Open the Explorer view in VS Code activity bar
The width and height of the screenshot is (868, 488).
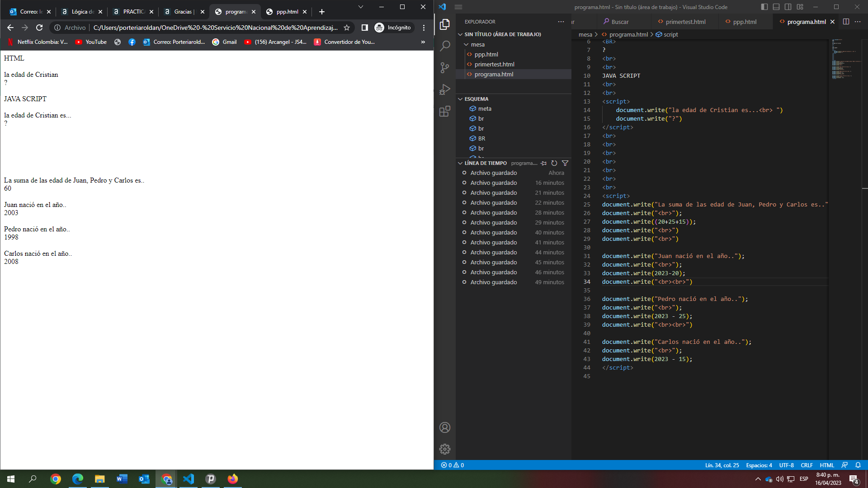[445, 24]
